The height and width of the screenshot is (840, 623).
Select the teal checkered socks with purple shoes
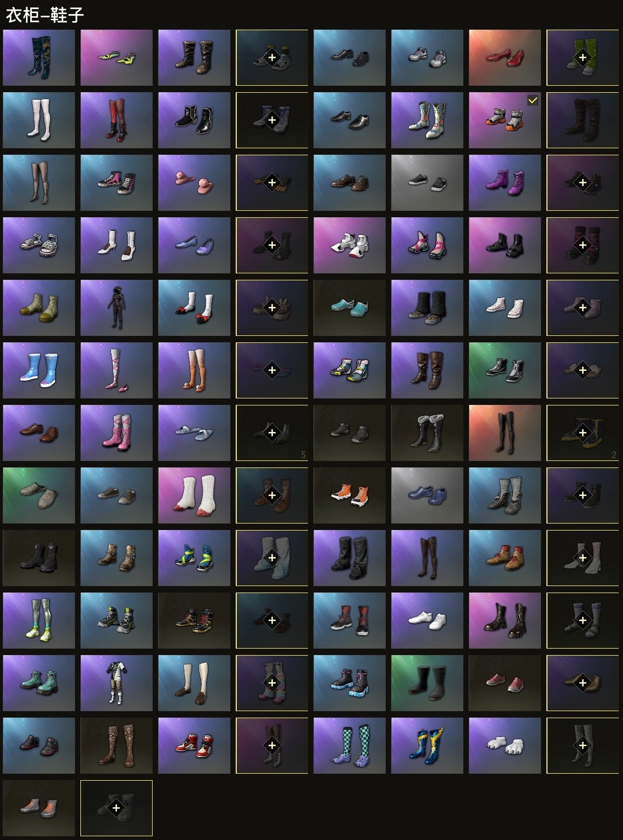[350, 746]
